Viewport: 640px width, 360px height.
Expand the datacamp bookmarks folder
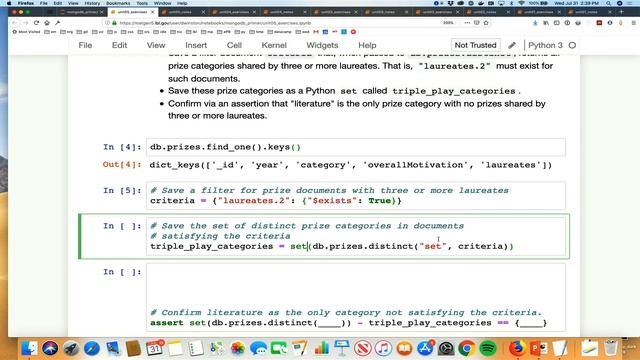tap(280, 32)
